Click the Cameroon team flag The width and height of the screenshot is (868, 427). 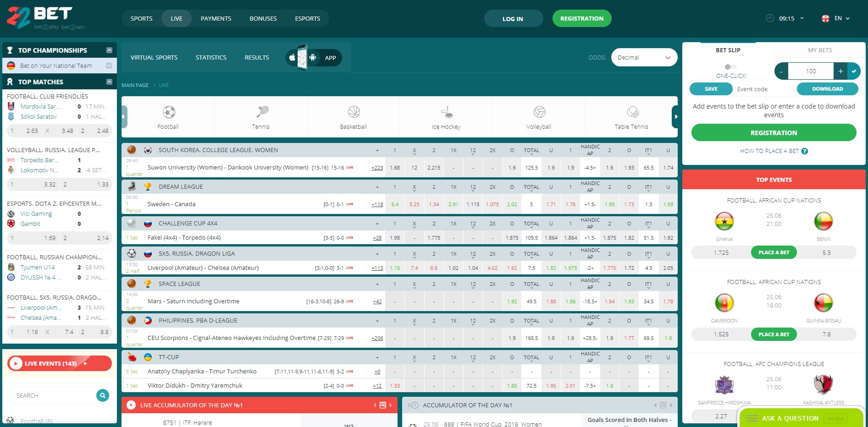[724, 303]
